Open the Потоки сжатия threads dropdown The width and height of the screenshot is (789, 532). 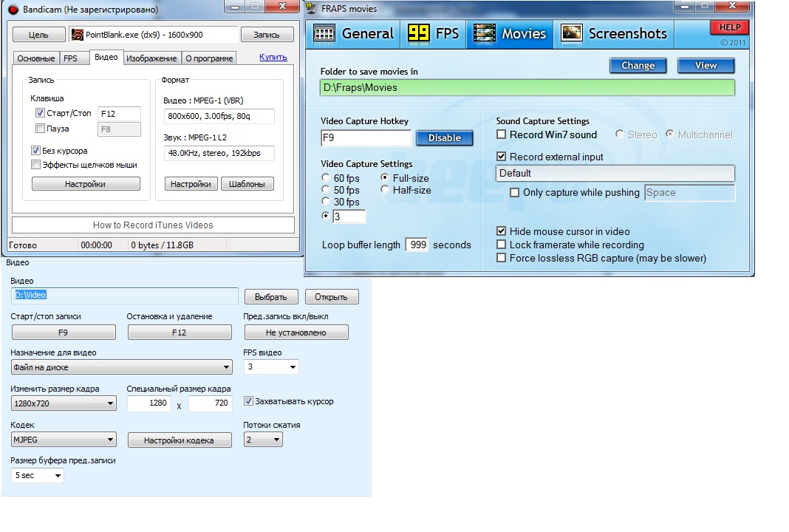(x=263, y=440)
